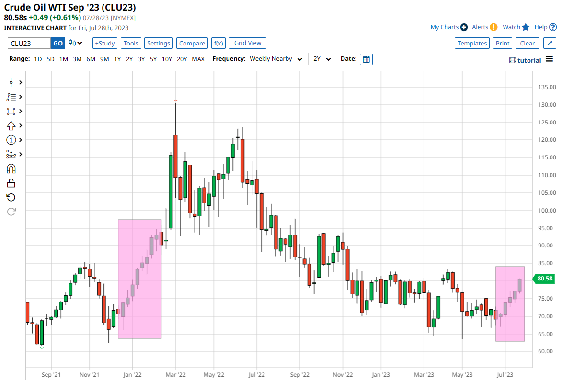Click the undo arrow icon

(11, 197)
